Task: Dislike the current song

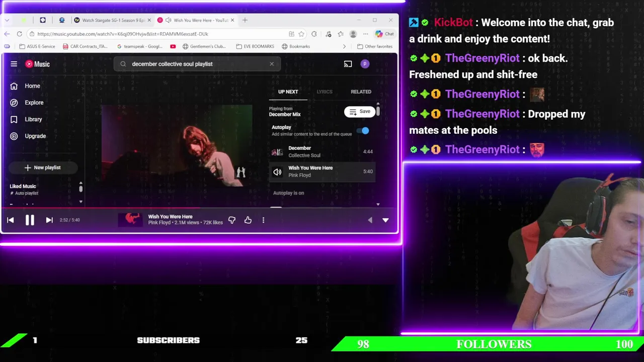Action: point(232,220)
